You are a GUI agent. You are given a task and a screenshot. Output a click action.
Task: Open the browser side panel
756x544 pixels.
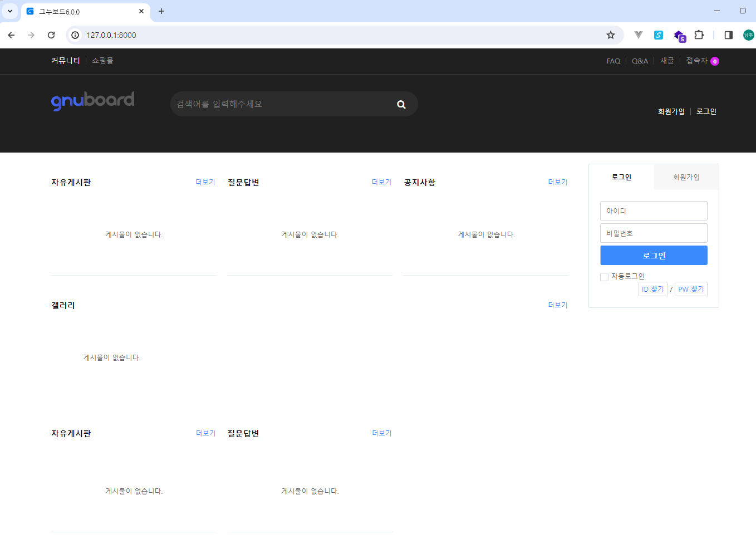point(728,35)
